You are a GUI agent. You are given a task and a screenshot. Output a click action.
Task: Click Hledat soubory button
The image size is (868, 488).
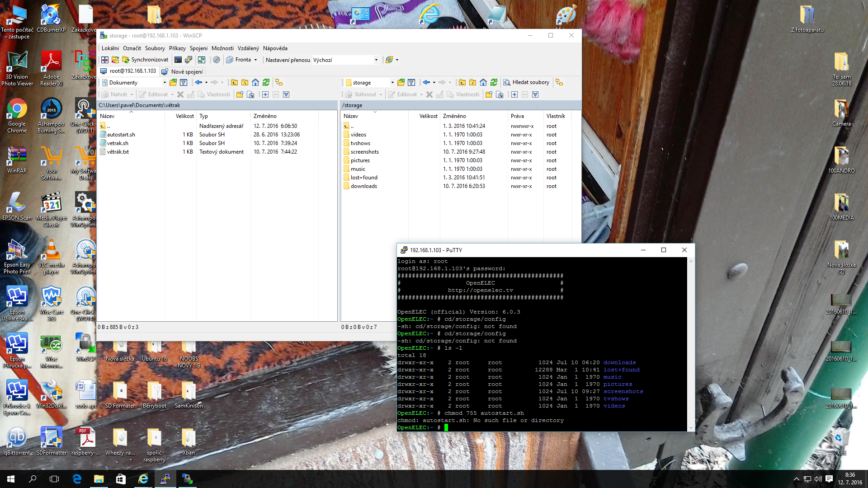pyautogui.click(x=526, y=82)
